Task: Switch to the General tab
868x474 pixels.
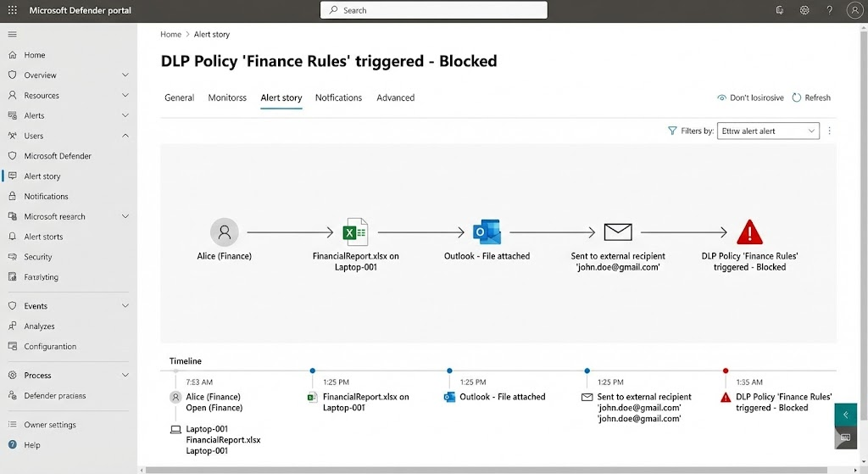Action: tap(179, 98)
